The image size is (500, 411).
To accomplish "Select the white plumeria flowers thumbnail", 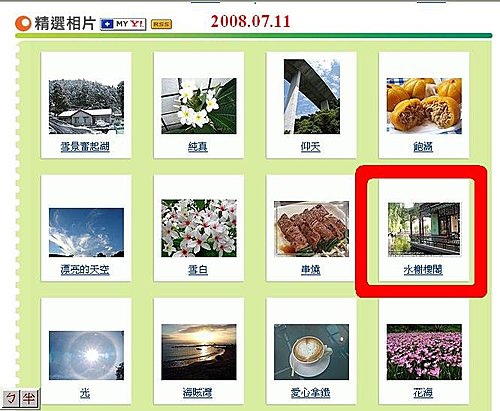I will pyautogui.click(x=199, y=106).
